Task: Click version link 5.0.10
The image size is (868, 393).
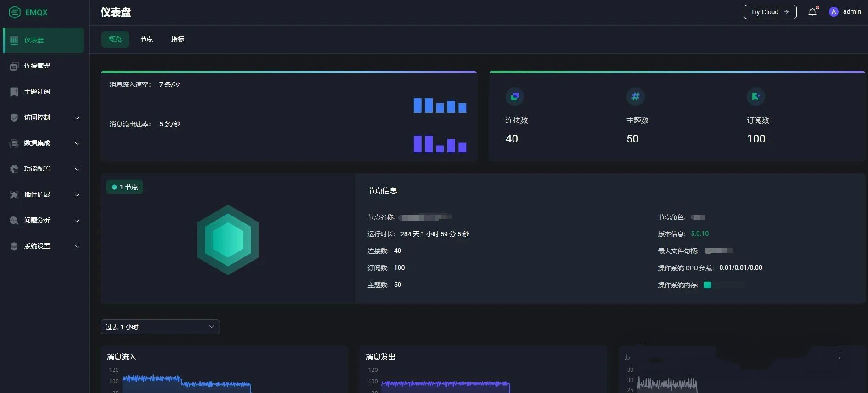Action: pyautogui.click(x=699, y=234)
